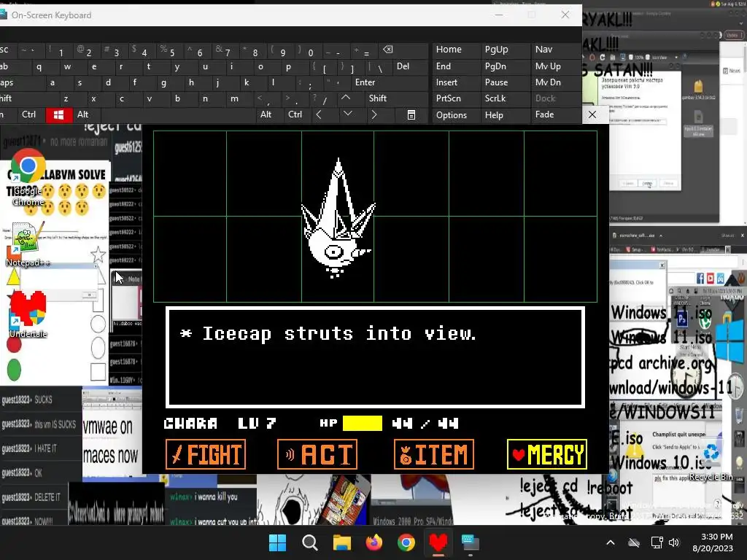
Task: Choose the ACT battle option
Action: tap(317, 454)
